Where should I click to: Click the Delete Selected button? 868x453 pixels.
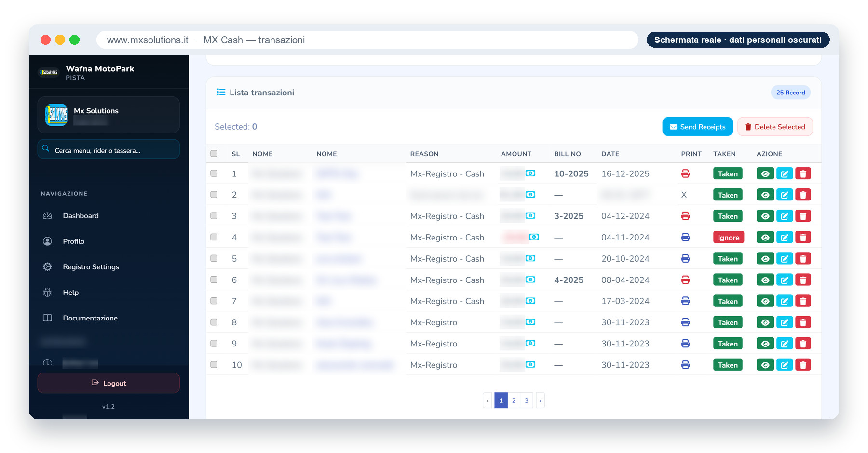[x=775, y=127]
